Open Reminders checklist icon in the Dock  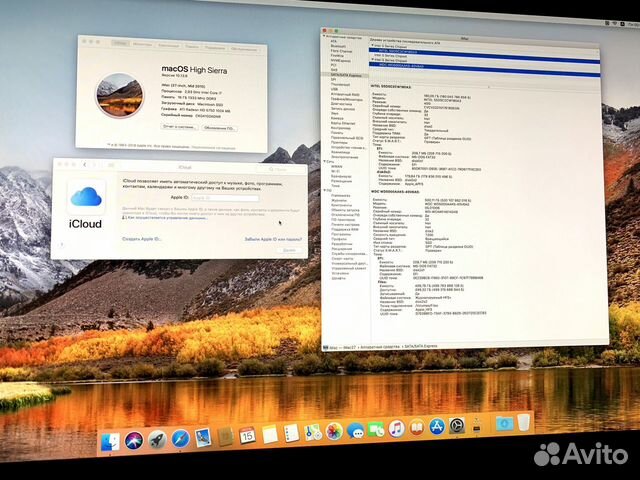click(291, 433)
